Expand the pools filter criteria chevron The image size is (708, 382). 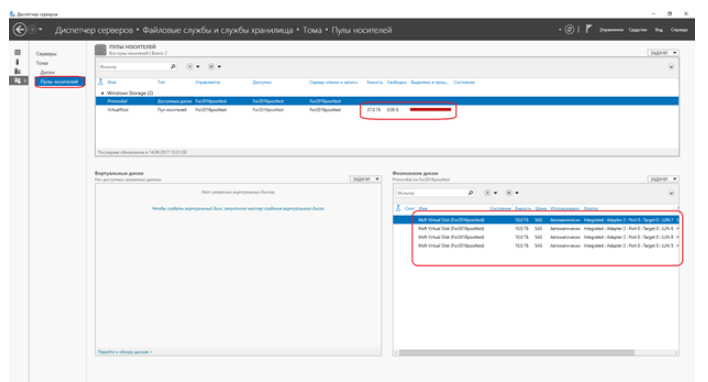click(671, 67)
